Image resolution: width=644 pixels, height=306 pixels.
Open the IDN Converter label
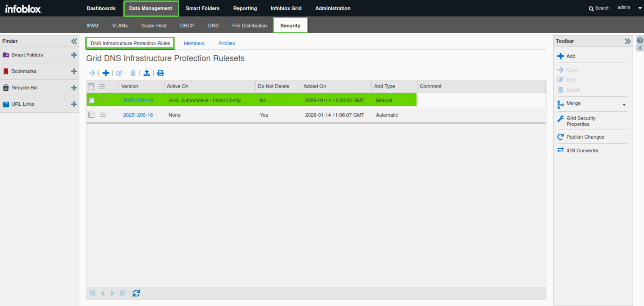tap(582, 150)
